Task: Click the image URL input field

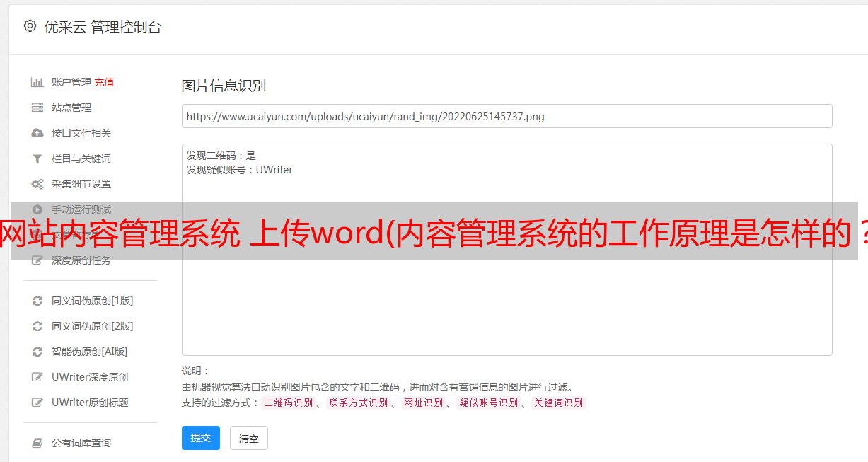Action: (507, 116)
